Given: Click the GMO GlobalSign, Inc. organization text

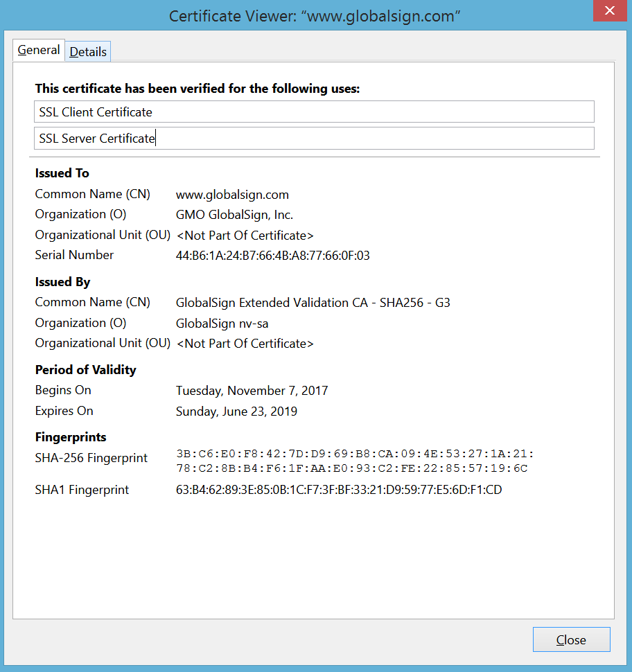Looking at the screenshot, I should (x=235, y=214).
